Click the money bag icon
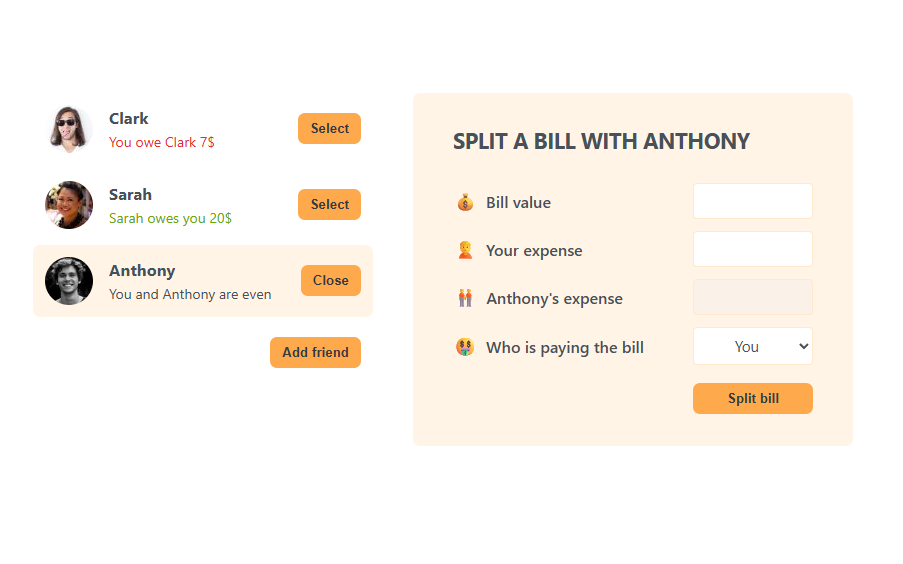This screenshot has width=903, height=564. (465, 203)
